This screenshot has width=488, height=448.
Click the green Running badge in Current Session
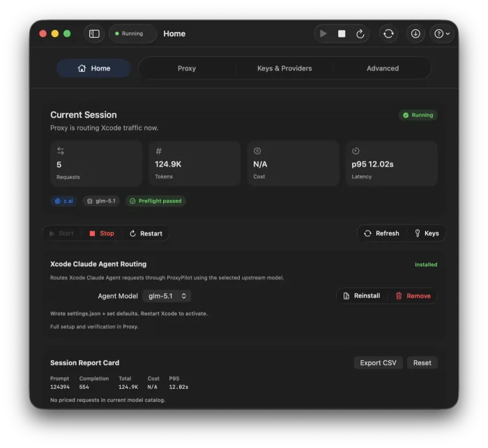pos(418,115)
